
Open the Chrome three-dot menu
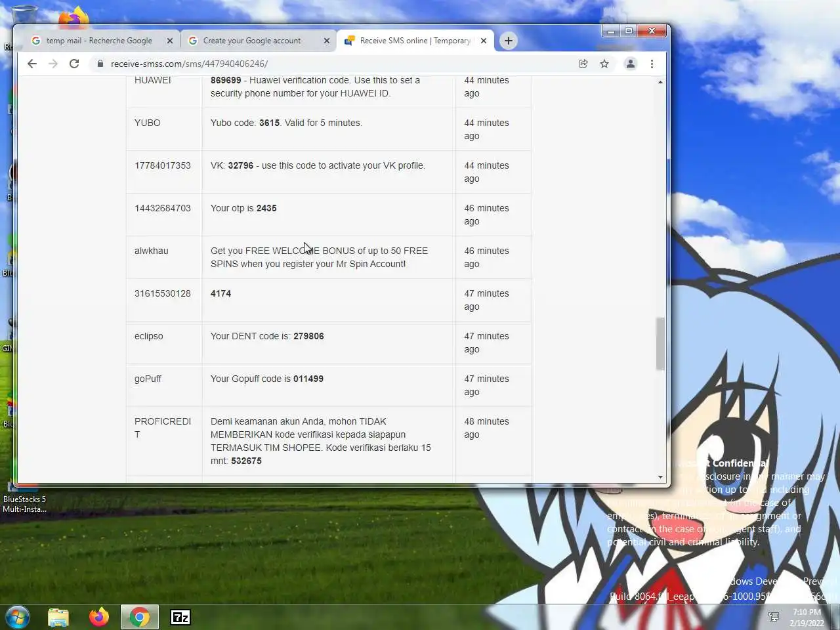pyautogui.click(x=652, y=64)
